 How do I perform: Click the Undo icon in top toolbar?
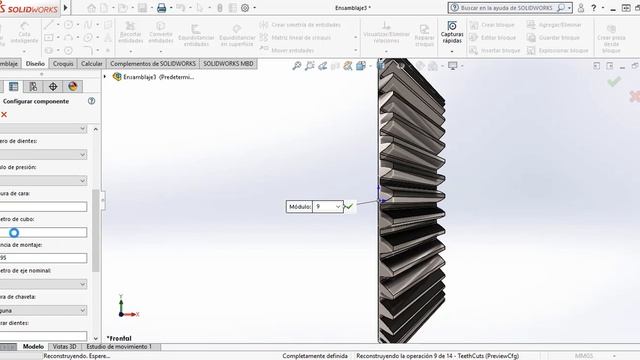point(181,8)
